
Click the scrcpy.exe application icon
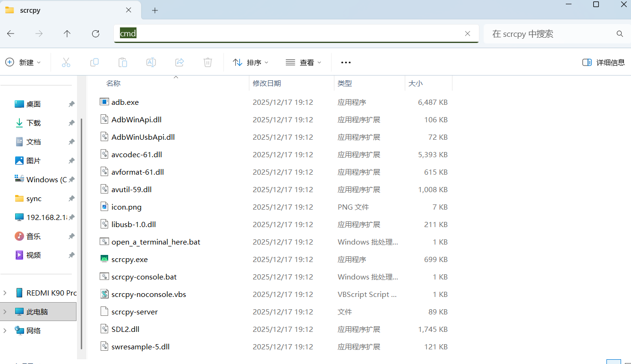tap(104, 259)
